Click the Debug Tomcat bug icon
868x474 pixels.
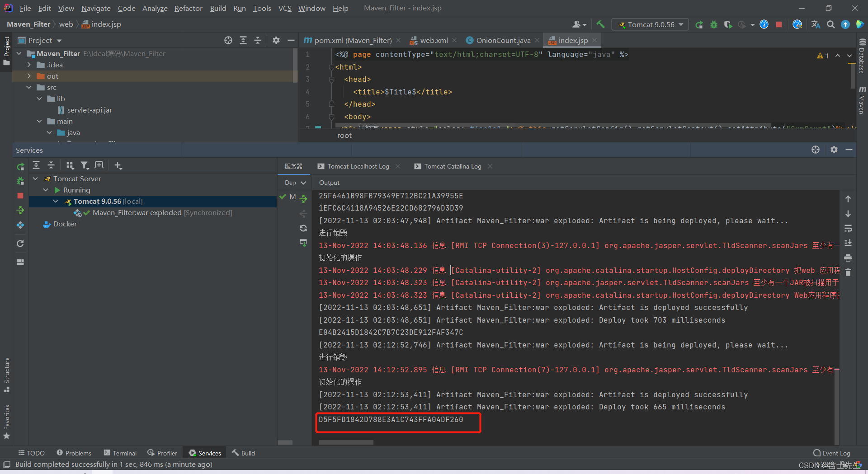[714, 24]
